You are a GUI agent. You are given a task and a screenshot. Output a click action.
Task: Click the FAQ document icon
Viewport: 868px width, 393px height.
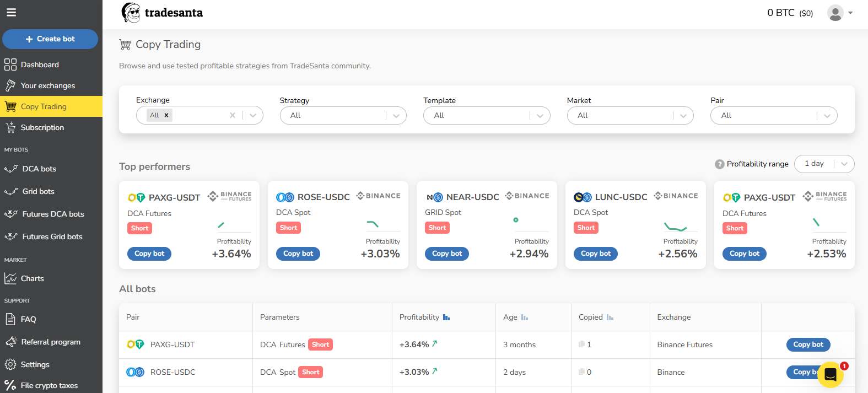tap(10, 319)
